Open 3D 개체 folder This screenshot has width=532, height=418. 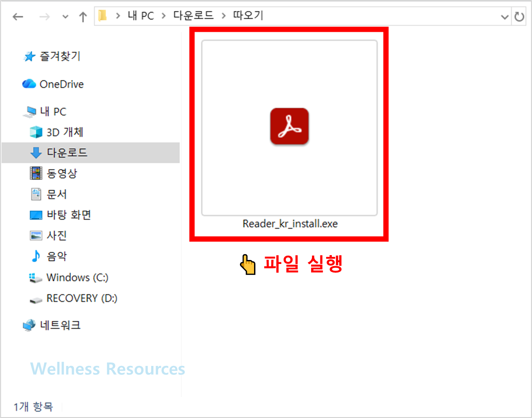coord(65,132)
